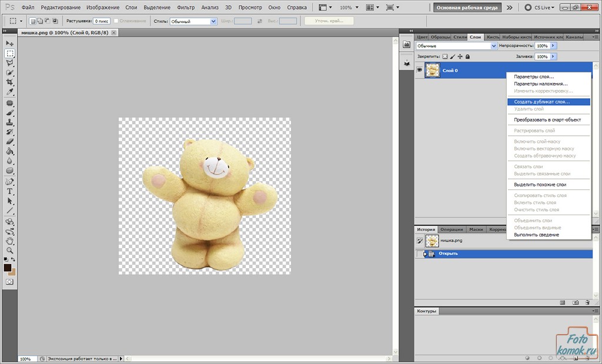This screenshot has height=364, width=602.
Task: Click the Растушевка feather input field
Action: (102, 21)
